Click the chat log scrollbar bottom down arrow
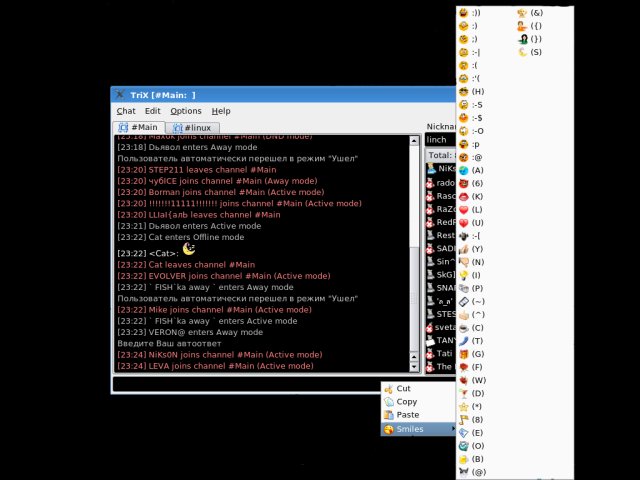Image resolution: width=640 pixels, height=480 pixels. coord(414,367)
